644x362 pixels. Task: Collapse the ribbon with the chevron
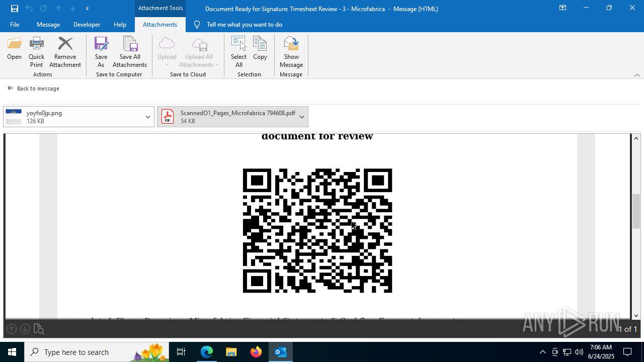637,75
